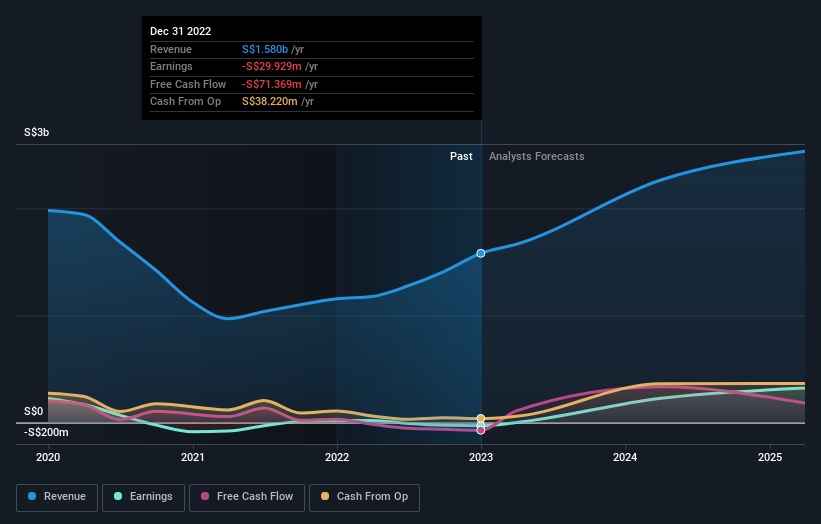Image resolution: width=821 pixels, height=524 pixels.
Task: Click the blue Revenue legend dot
Action: point(32,496)
